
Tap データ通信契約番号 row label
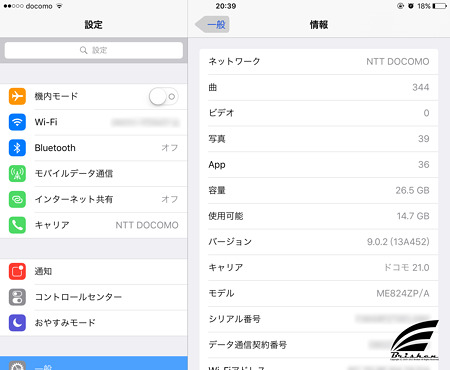coord(247,345)
